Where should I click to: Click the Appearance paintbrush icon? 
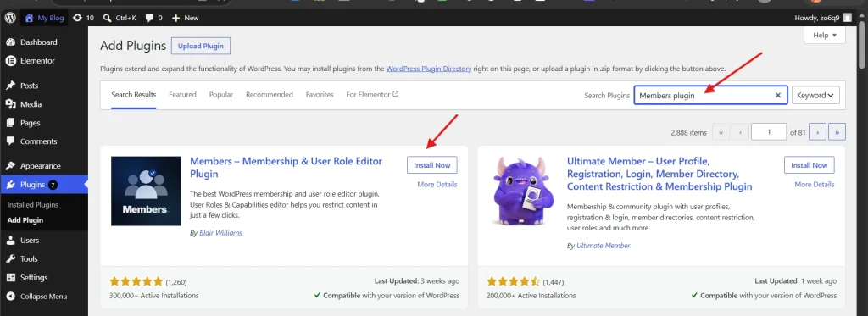tap(10, 166)
